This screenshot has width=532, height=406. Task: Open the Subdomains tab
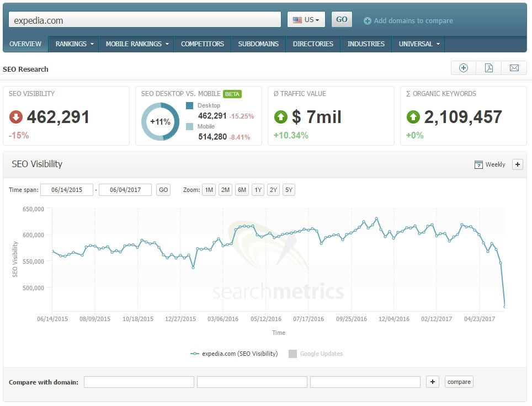pos(258,44)
